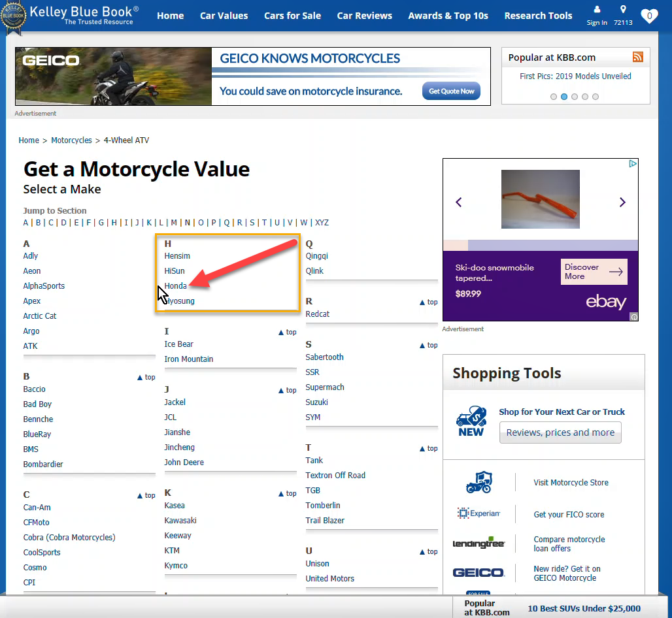Open the Car Reviews menu
Viewport: 672px width, 618px height.
364,16
